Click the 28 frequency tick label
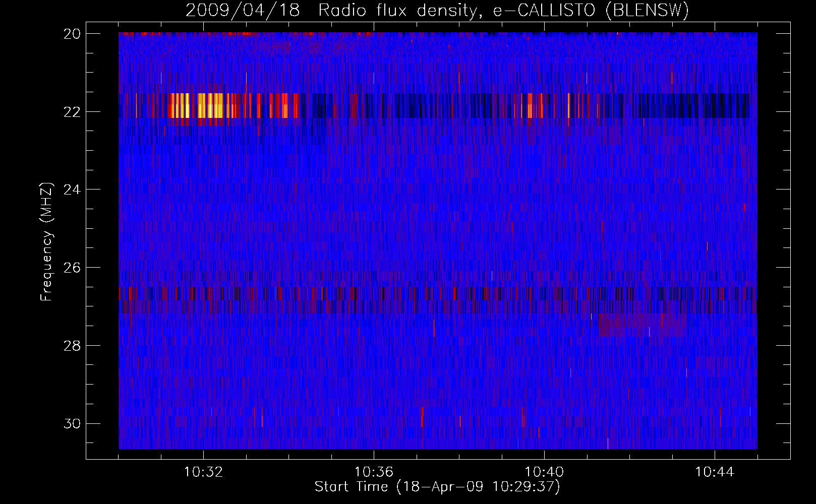Viewport: 816px width, 504px height. point(72,346)
